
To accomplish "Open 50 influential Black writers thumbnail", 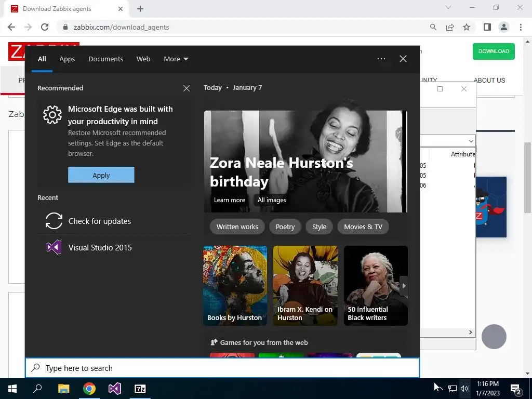I will [376, 286].
